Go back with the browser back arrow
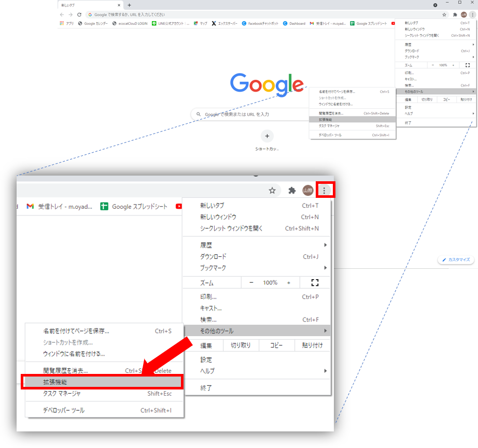 (62, 15)
